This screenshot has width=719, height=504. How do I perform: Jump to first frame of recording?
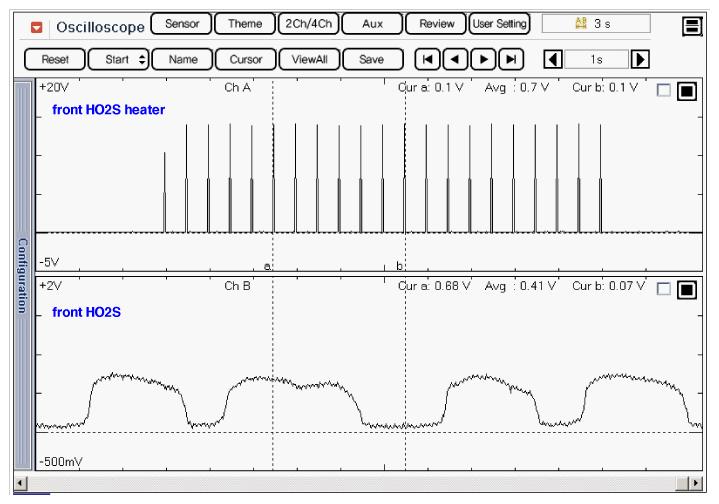(x=428, y=59)
